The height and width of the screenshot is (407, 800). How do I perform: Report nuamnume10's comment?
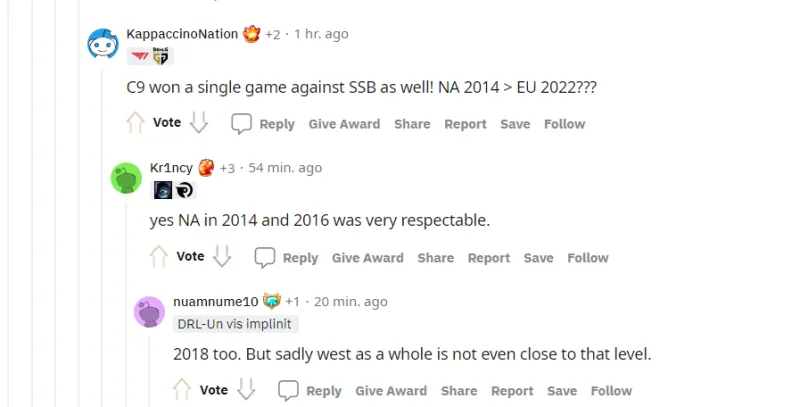click(x=512, y=391)
